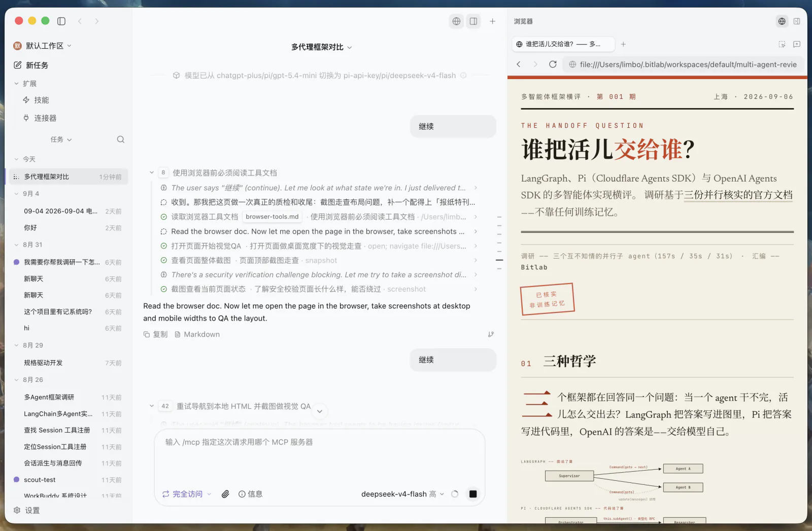Open the 会话派生与消息回传 task

pos(69,463)
